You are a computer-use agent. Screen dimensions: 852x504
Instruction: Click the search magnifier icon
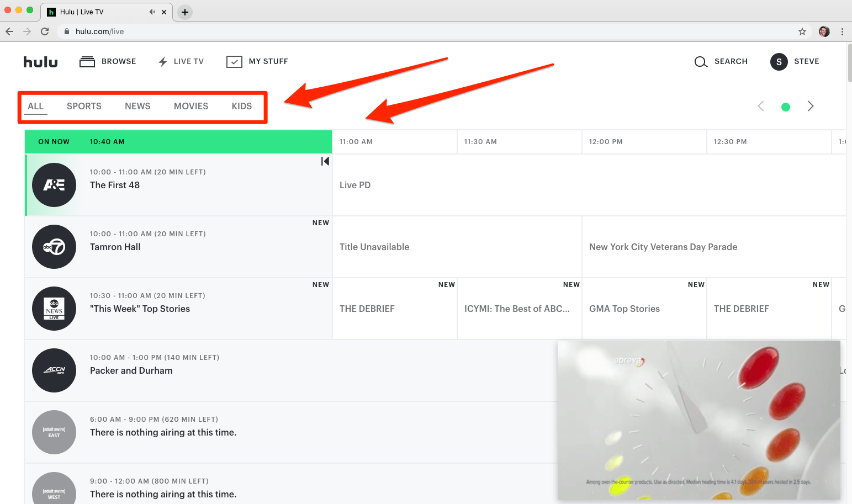(x=701, y=62)
